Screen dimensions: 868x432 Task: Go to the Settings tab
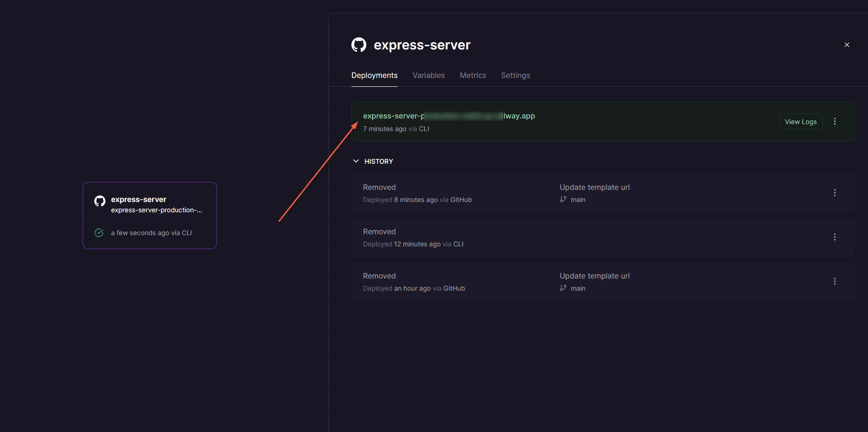515,75
